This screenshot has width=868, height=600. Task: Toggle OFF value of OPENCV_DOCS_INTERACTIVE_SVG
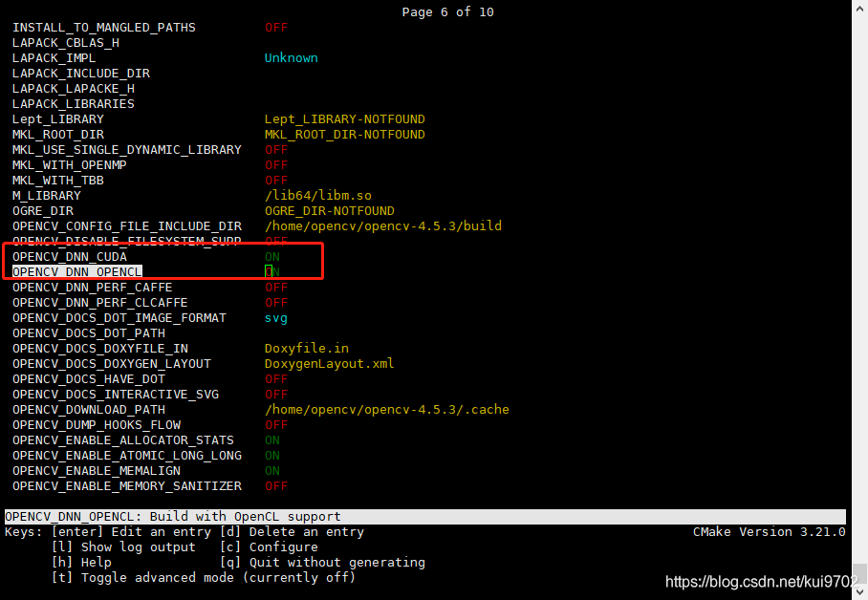click(x=276, y=394)
